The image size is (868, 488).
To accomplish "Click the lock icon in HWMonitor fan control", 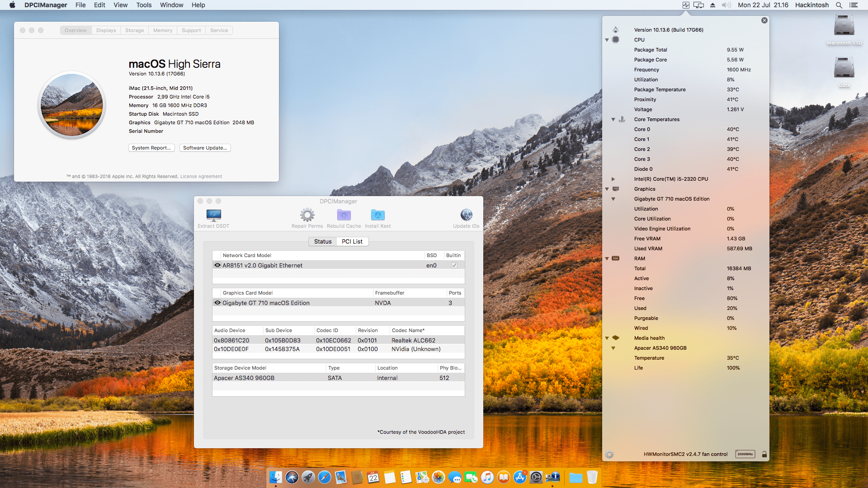I will 764,454.
